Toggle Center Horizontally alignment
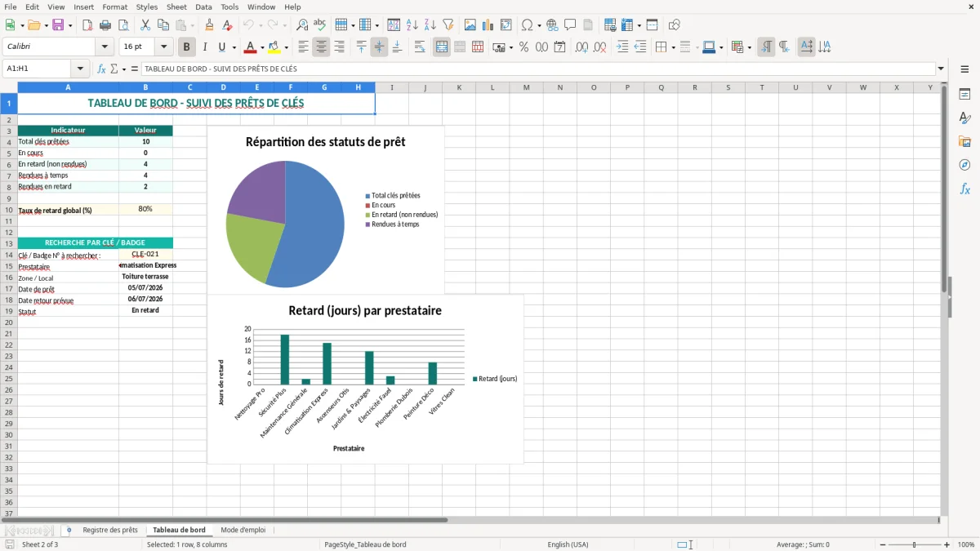 click(321, 47)
